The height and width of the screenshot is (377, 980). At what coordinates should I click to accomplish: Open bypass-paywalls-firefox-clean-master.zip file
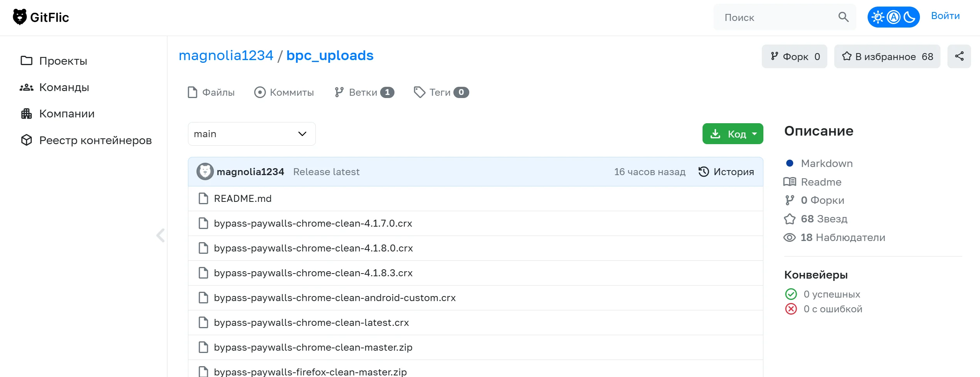point(310,372)
